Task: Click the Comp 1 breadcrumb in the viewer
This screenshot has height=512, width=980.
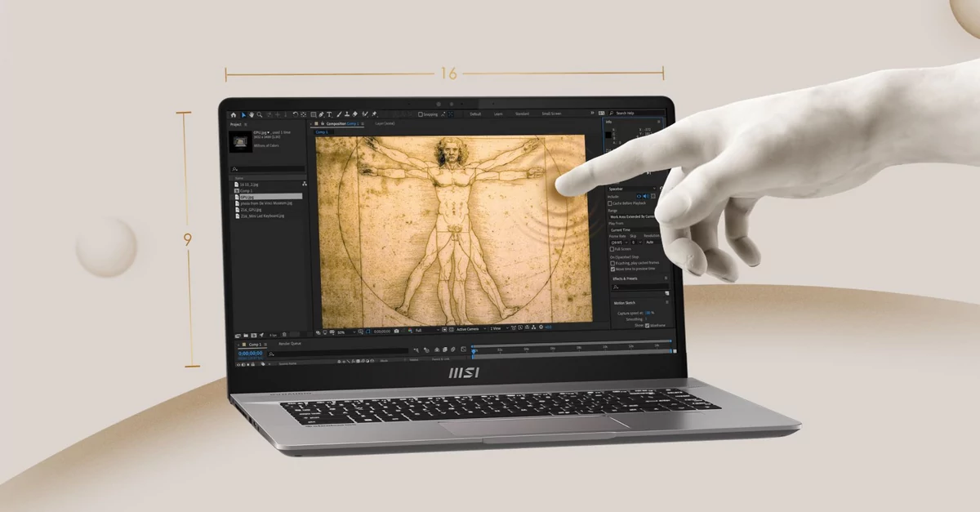Action: click(321, 131)
